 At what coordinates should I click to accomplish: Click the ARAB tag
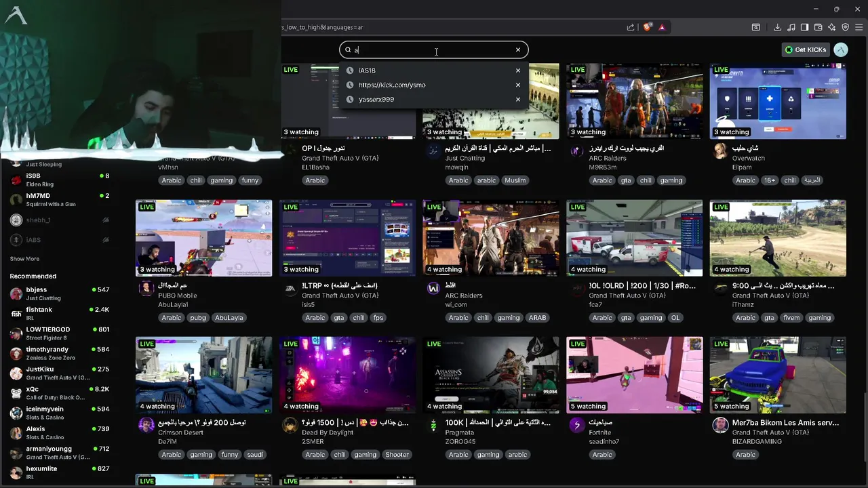click(x=537, y=318)
